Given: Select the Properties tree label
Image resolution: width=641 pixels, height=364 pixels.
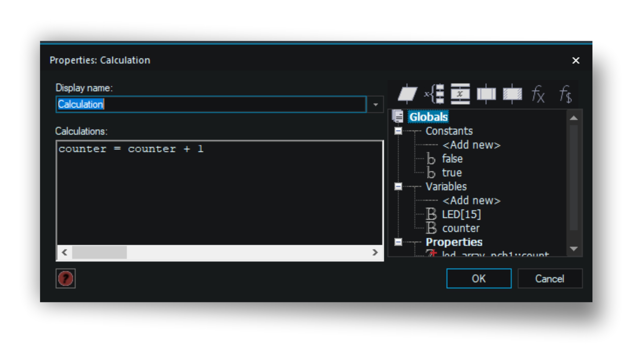Looking at the screenshot, I should [x=454, y=242].
